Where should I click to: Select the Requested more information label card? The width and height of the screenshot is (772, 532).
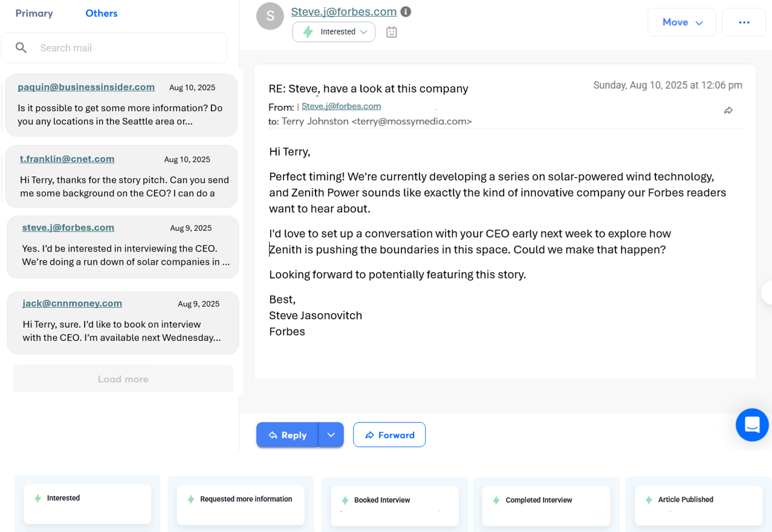(241, 504)
